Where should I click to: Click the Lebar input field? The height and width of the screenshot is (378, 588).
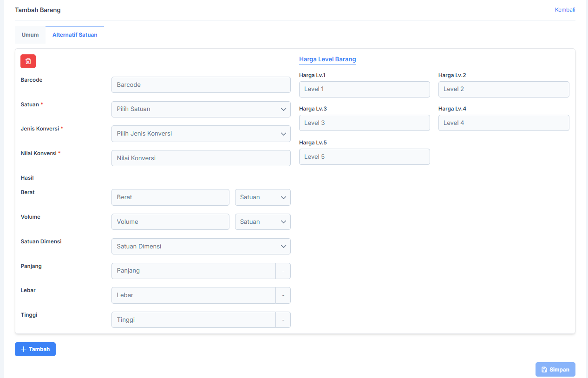coord(193,295)
